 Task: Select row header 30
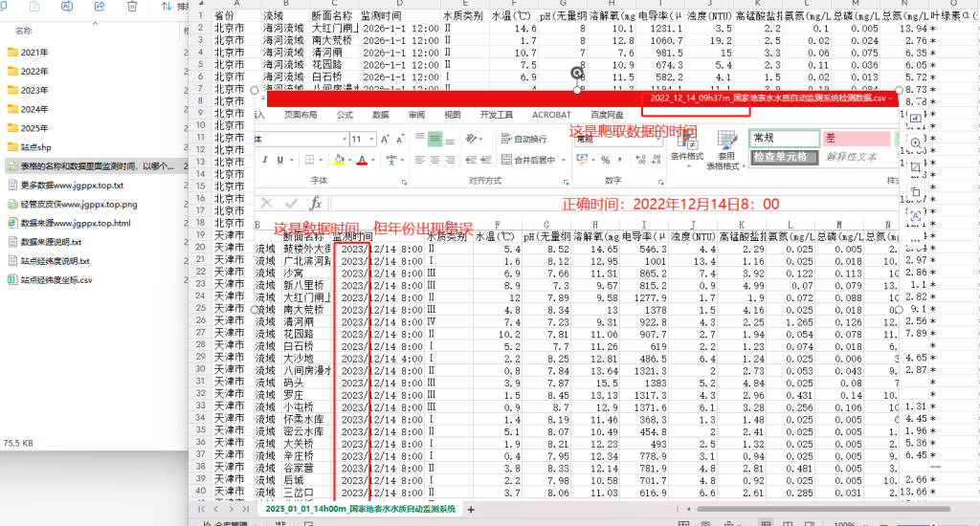pyautogui.click(x=201, y=369)
